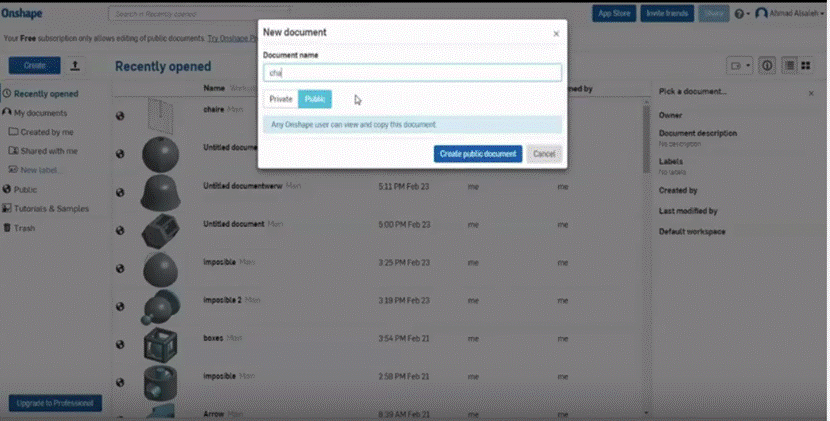Click the document list scrollbar
Image resolution: width=830 pixels, height=421 pixels.
click(x=646, y=139)
